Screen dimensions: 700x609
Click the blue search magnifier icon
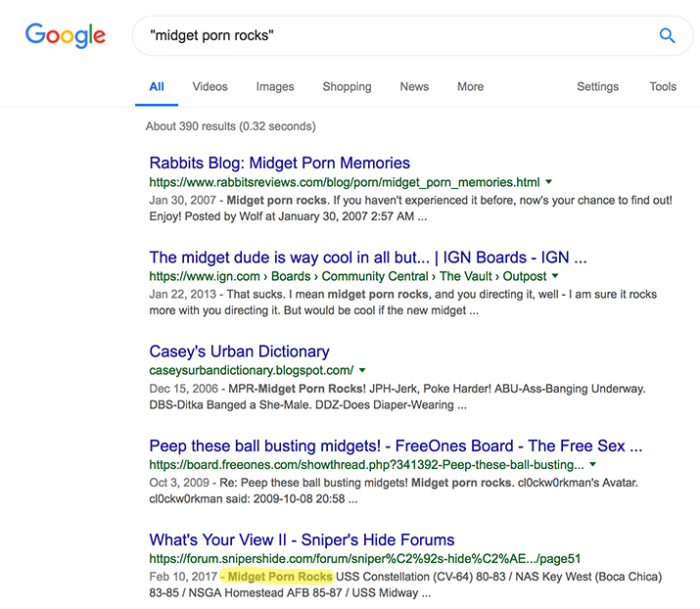(x=667, y=35)
